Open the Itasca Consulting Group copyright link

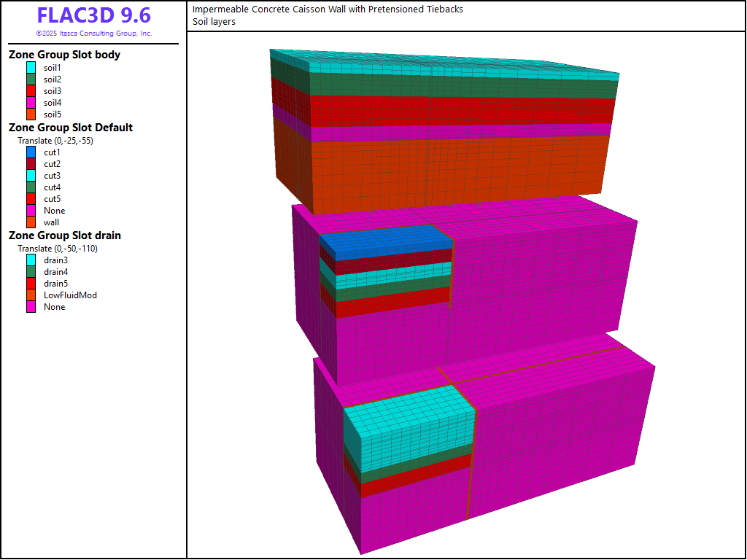coord(93,34)
